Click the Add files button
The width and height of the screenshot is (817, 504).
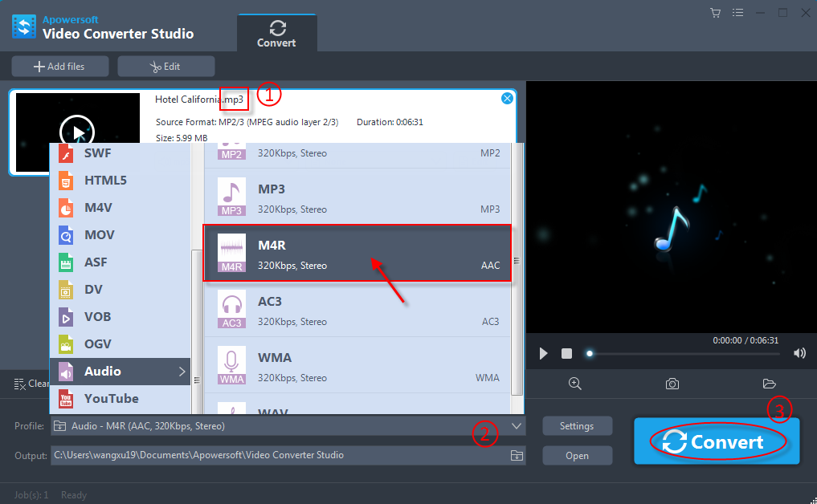tap(59, 67)
